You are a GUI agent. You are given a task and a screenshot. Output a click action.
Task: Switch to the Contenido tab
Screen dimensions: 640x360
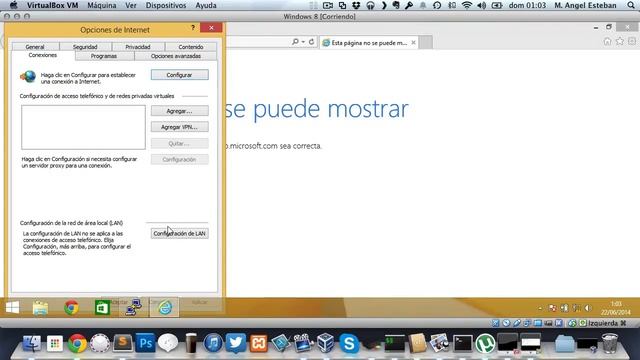point(191,47)
